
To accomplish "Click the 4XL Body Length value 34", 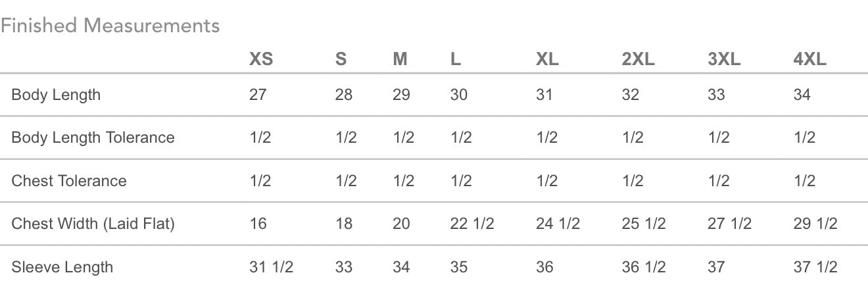I will [x=802, y=95].
